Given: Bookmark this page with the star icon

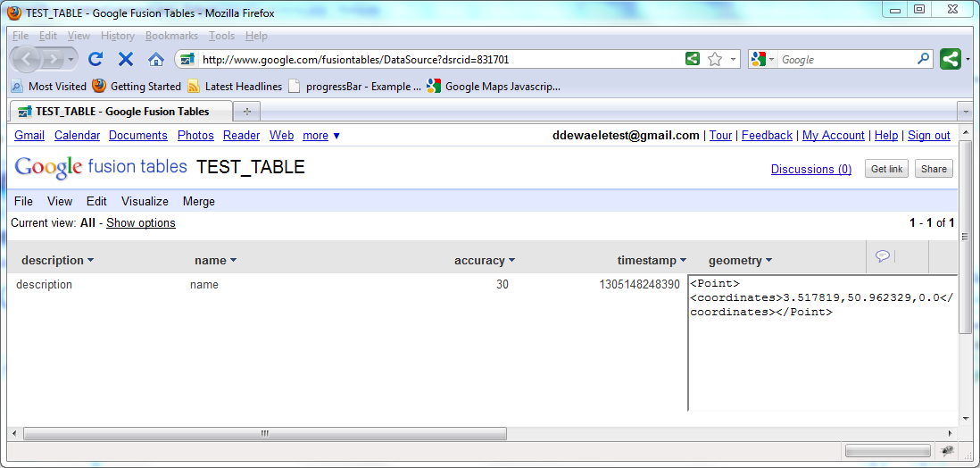Looking at the screenshot, I should pos(714,60).
